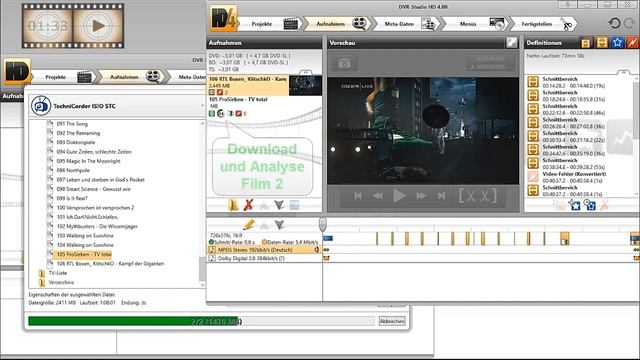Expand the preview with the Vorschau corner icon
The image size is (640, 360).
[511, 42]
